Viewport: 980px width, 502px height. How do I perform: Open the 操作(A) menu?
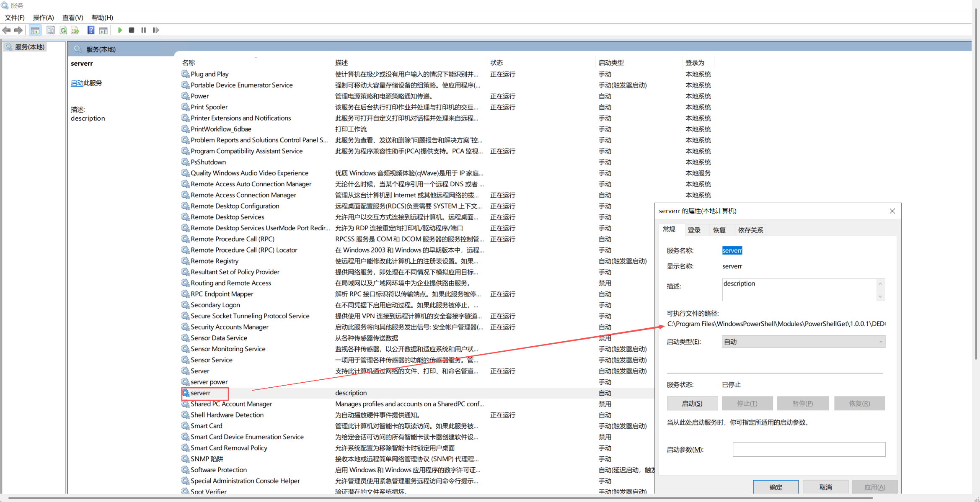pos(43,18)
